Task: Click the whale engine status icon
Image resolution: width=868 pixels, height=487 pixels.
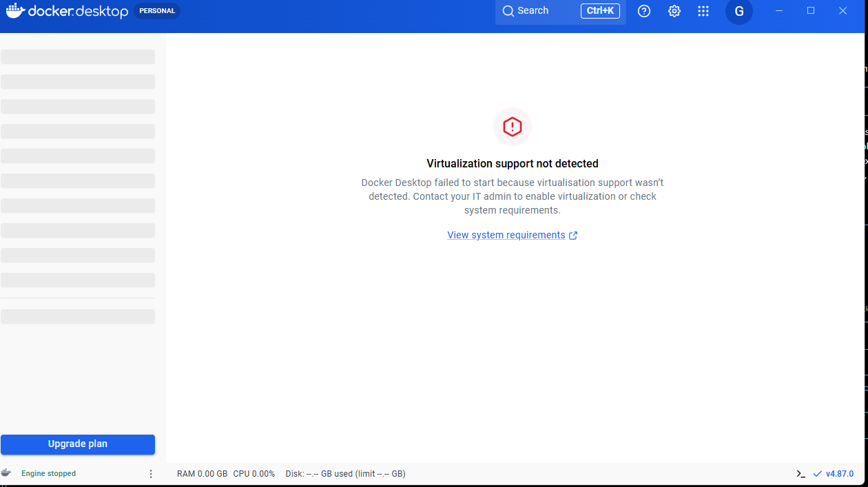Action: [6, 473]
